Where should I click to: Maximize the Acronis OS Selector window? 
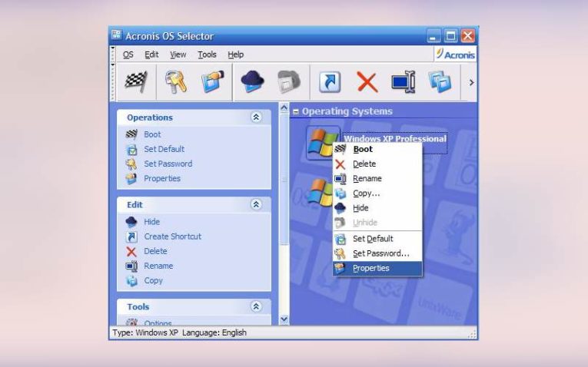point(450,36)
